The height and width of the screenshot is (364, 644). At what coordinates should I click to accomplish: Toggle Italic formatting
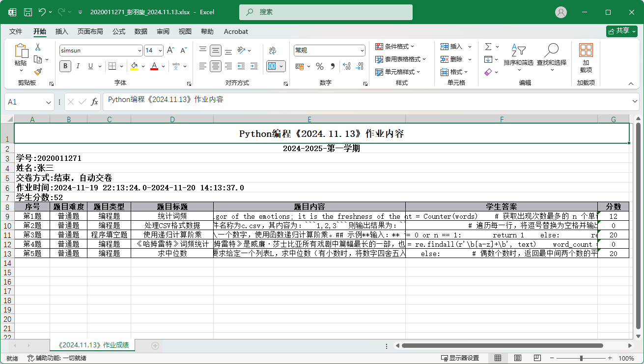[x=78, y=66]
